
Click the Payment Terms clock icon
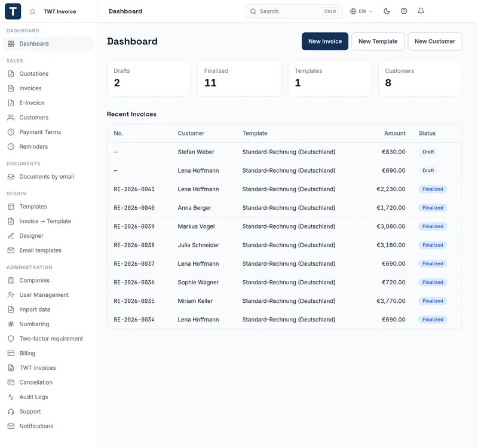point(11,132)
